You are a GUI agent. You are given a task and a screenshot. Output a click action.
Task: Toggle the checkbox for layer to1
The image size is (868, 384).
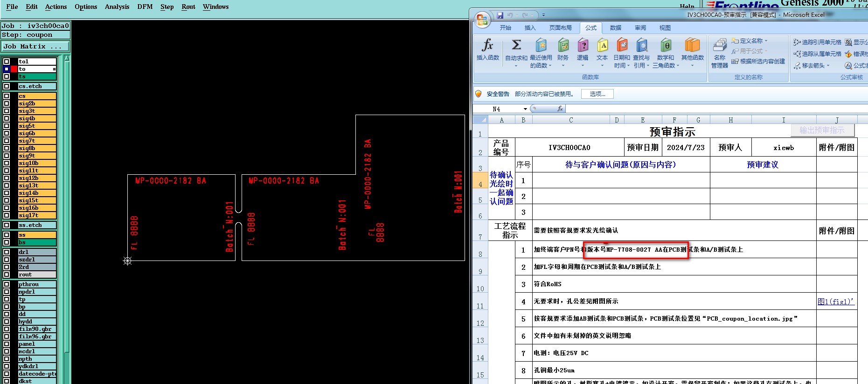[x=7, y=62]
